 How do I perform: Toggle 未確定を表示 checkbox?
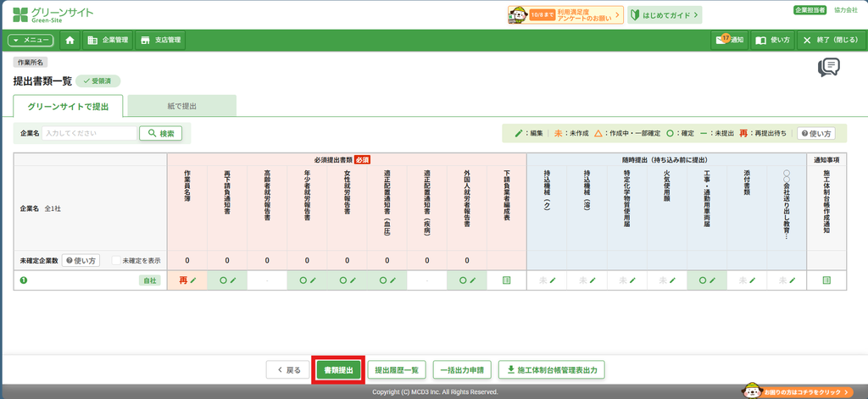pyautogui.click(x=115, y=260)
